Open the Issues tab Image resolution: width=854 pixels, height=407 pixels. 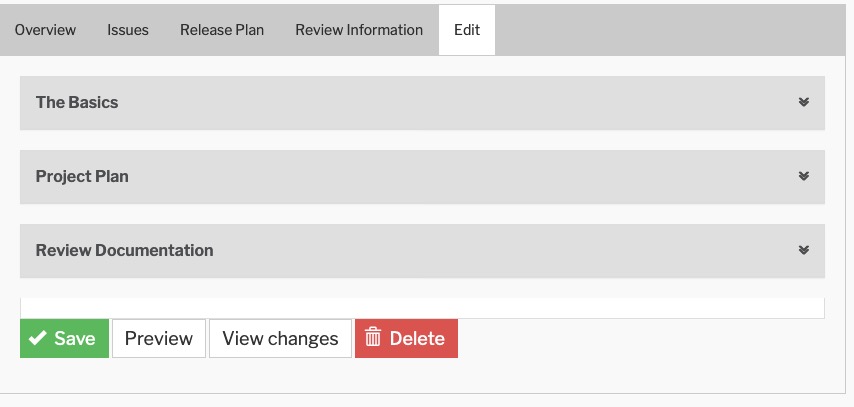pyautogui.click(x=128, y=30)
